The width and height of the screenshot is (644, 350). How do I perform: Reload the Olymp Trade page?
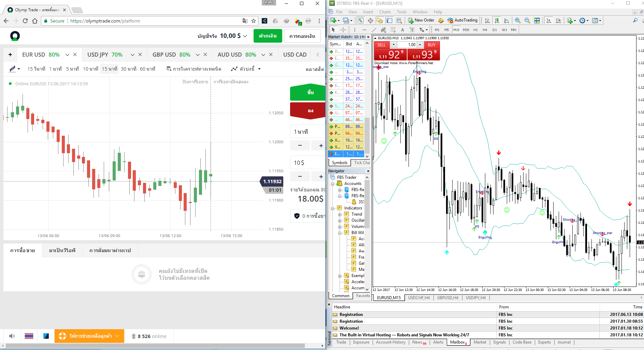pyautogui.click(x=25, y=21)
